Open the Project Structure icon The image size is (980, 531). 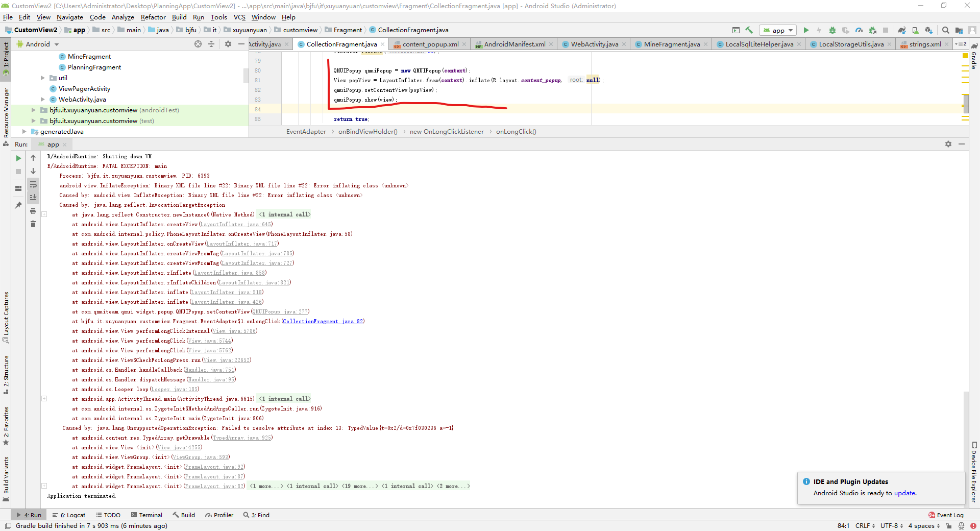coord(959,30)
